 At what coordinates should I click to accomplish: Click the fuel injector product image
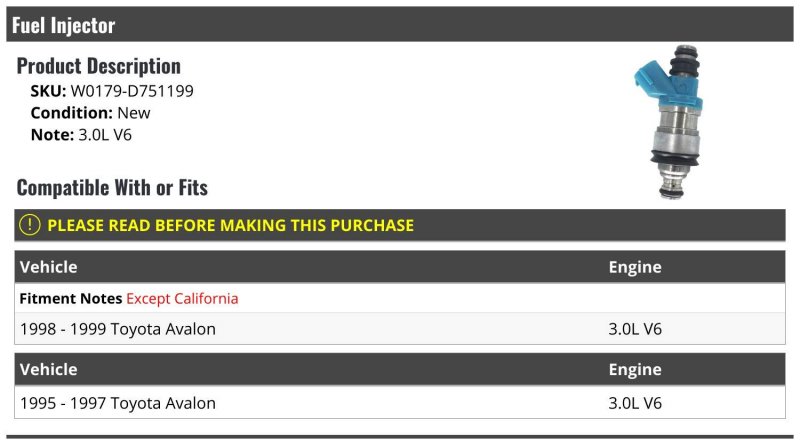671,121
